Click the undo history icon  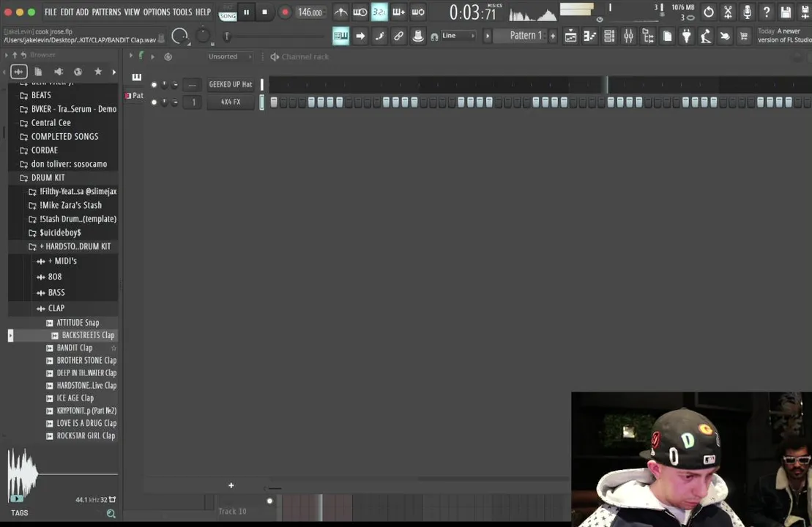tap(709, 12)
